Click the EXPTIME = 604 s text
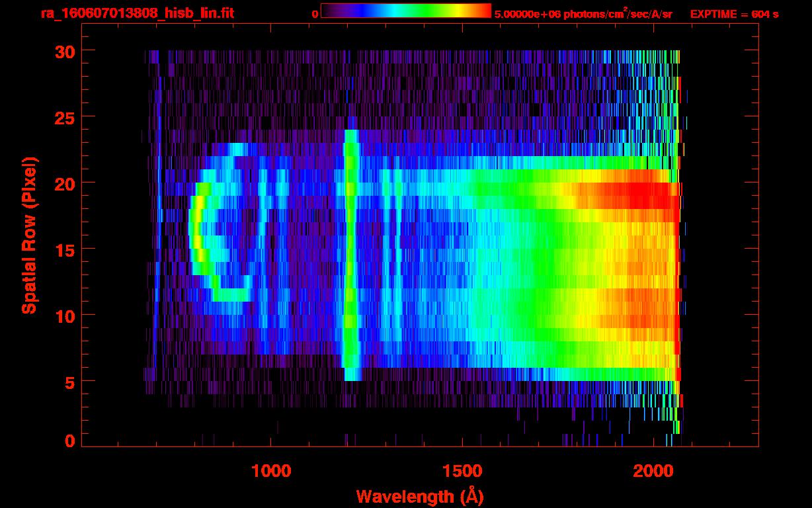 click(734, 14)
